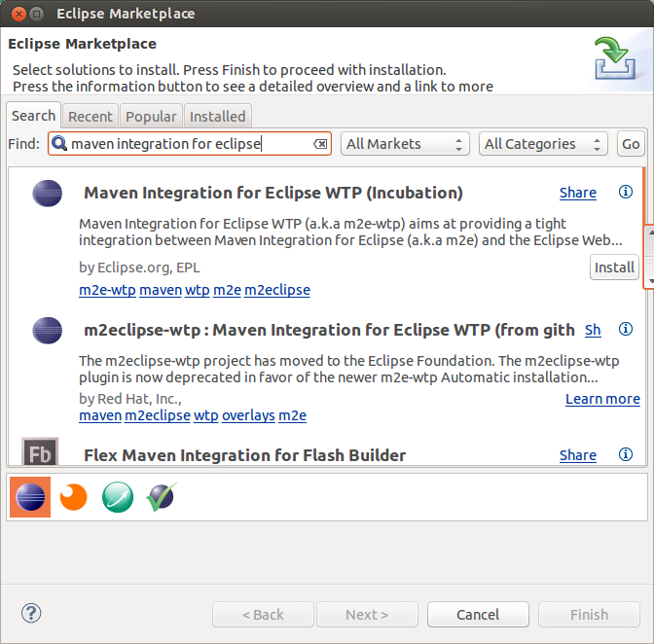Click the maven tag under Eclipse.org entry
This screenshot has height=644, width=654.
tap(161, 290)
